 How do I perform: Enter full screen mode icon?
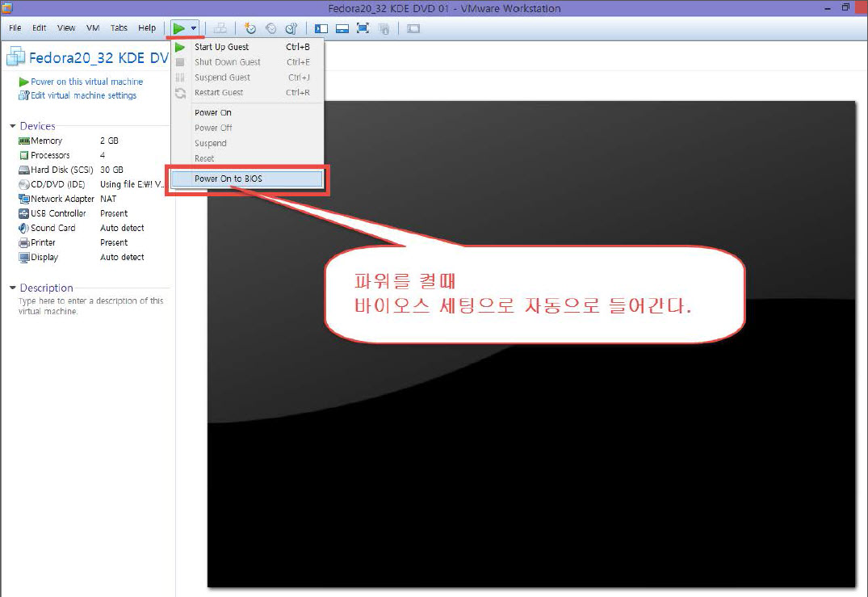click(x=363, y=28)
